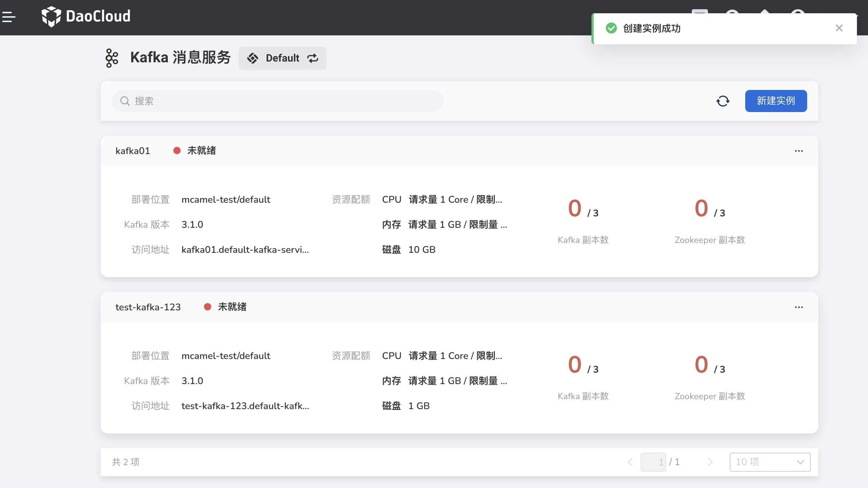Screen dimensions: 868x488
Task: Click the 未就绪 status of test-kafka-123
Action: pyautogui.click(x=232, y=307)
